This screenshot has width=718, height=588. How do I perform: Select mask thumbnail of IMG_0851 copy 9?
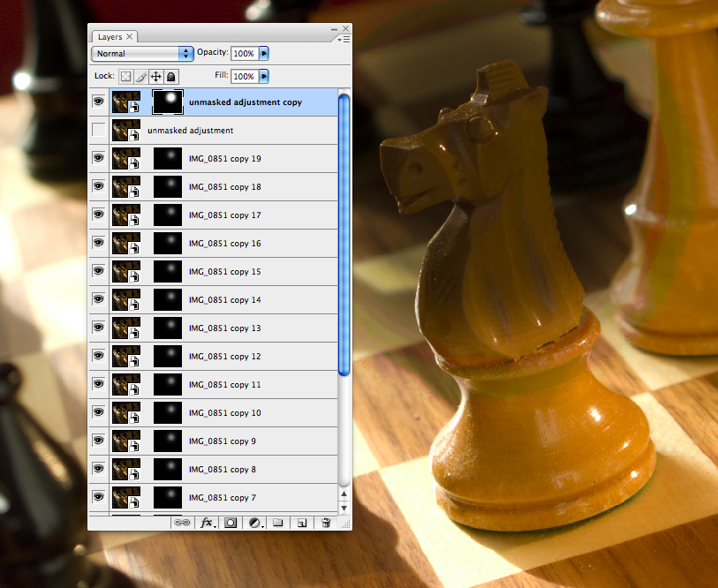click(x=168, y=441)
